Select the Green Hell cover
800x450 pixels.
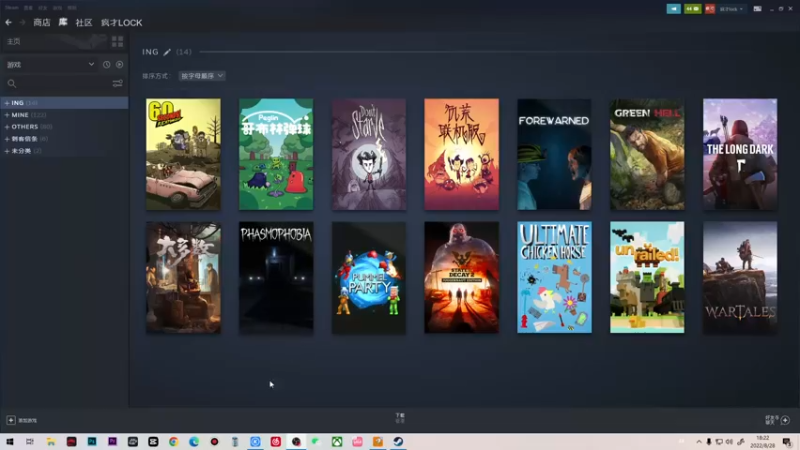pyautogui.click(x=647, y=154)
